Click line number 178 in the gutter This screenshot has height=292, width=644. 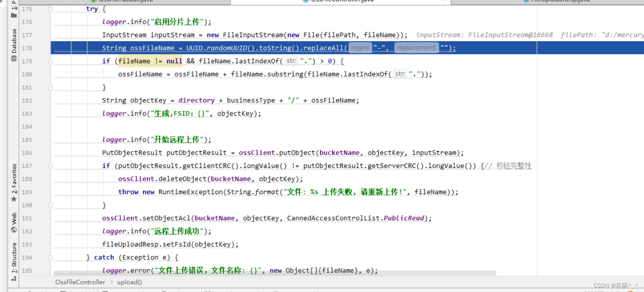[x=27, y=48]
